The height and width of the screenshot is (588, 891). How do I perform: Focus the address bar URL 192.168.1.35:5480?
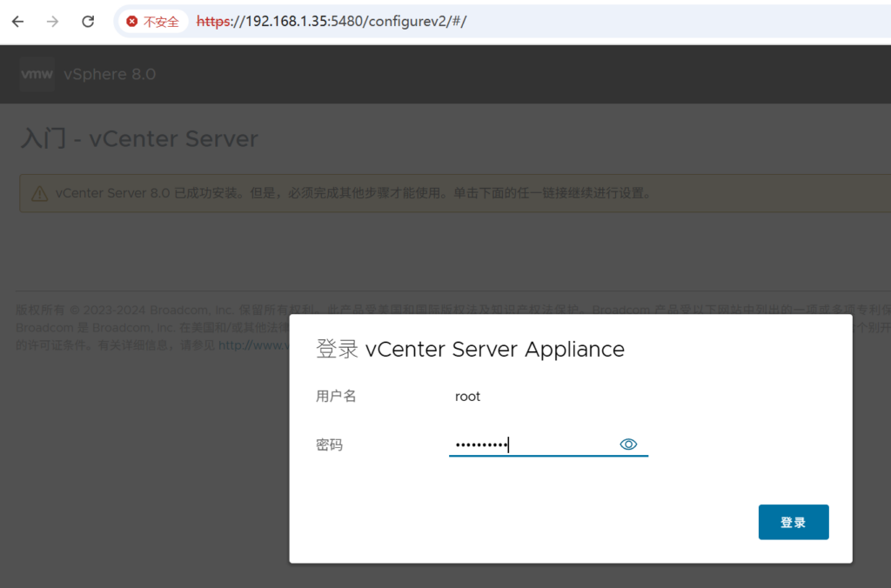[332, 22]
